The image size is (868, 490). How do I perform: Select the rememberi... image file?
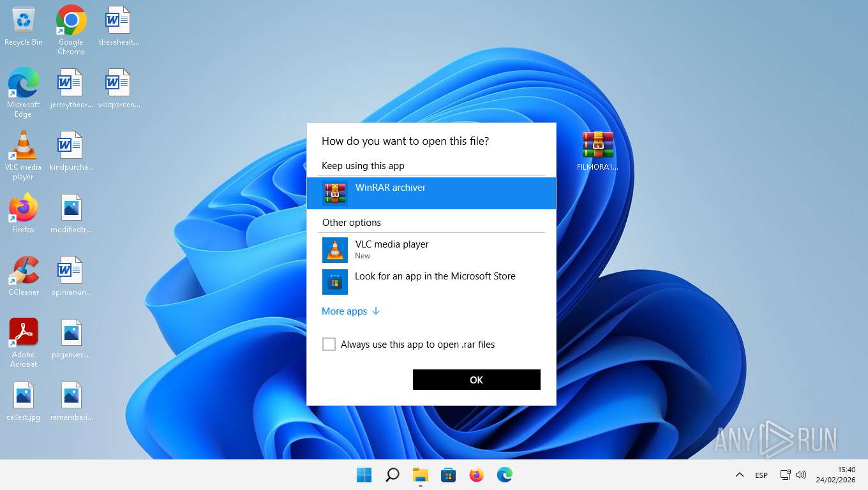coord(71,402)
